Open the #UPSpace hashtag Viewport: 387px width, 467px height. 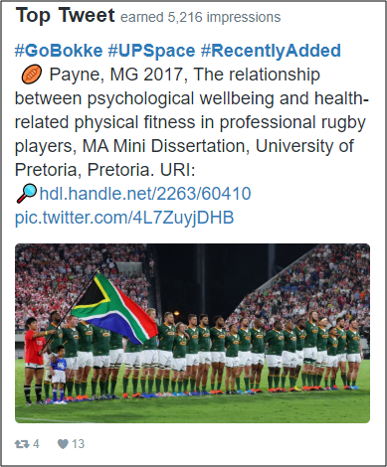point(151,51)
